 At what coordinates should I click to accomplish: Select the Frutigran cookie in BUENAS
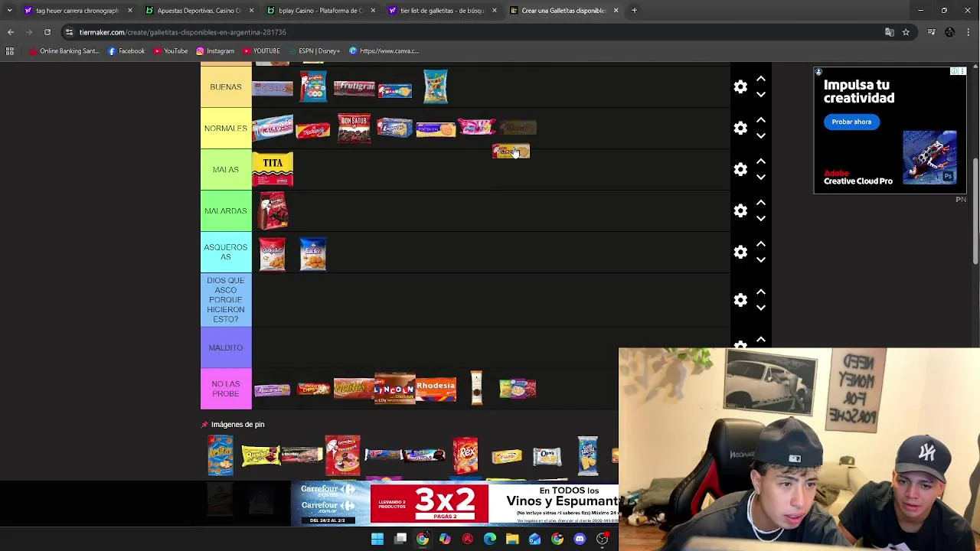(354, 87)
